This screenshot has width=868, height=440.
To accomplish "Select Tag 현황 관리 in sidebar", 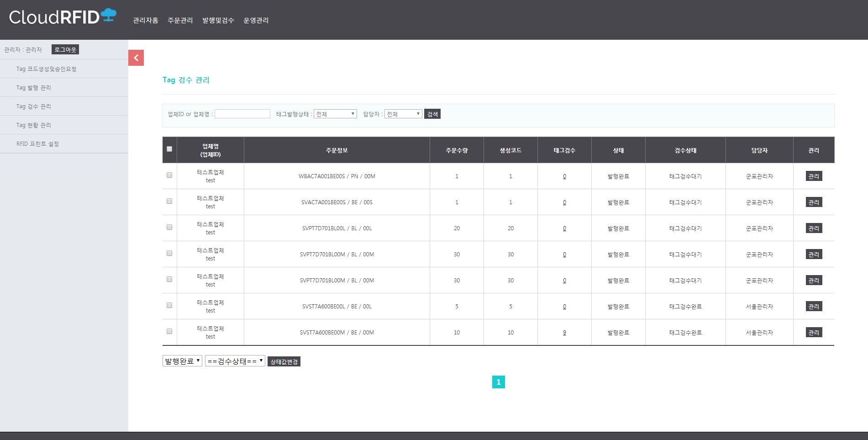I will point(64,125).
